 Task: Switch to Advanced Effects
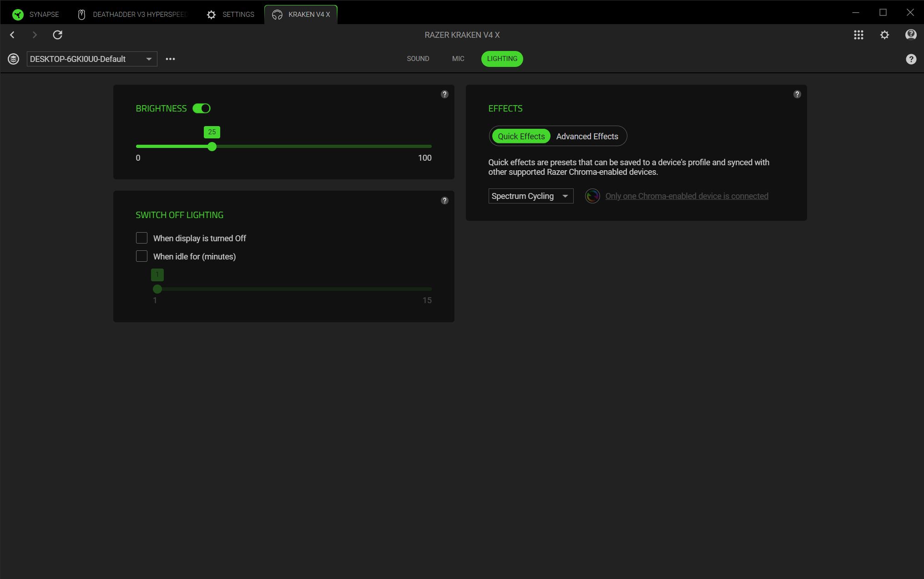[587, 136]
